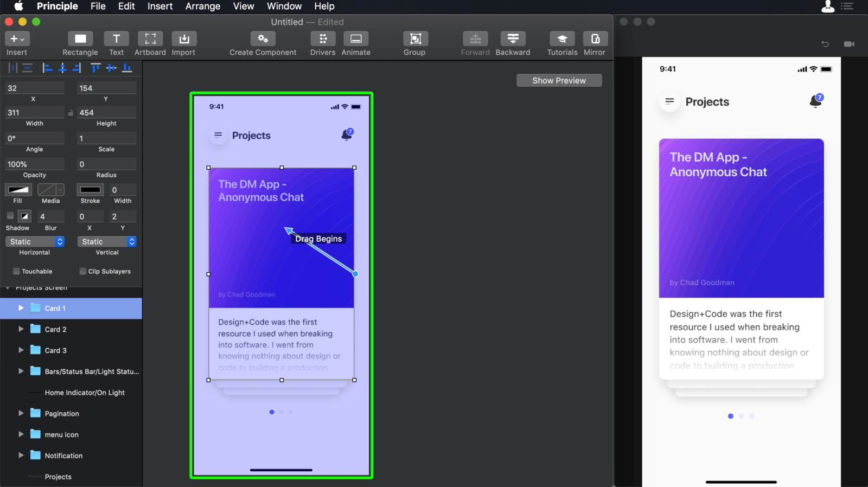Image resolution: width=868 pixels, height=487 pixels.
Task: Open the Apple menu
Action: pos(18,7)
